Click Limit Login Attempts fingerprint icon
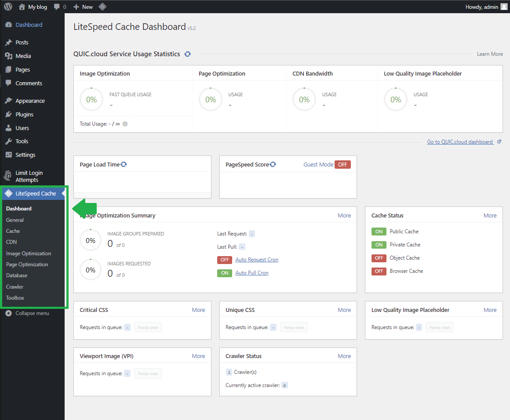 (x=8, y=176)
